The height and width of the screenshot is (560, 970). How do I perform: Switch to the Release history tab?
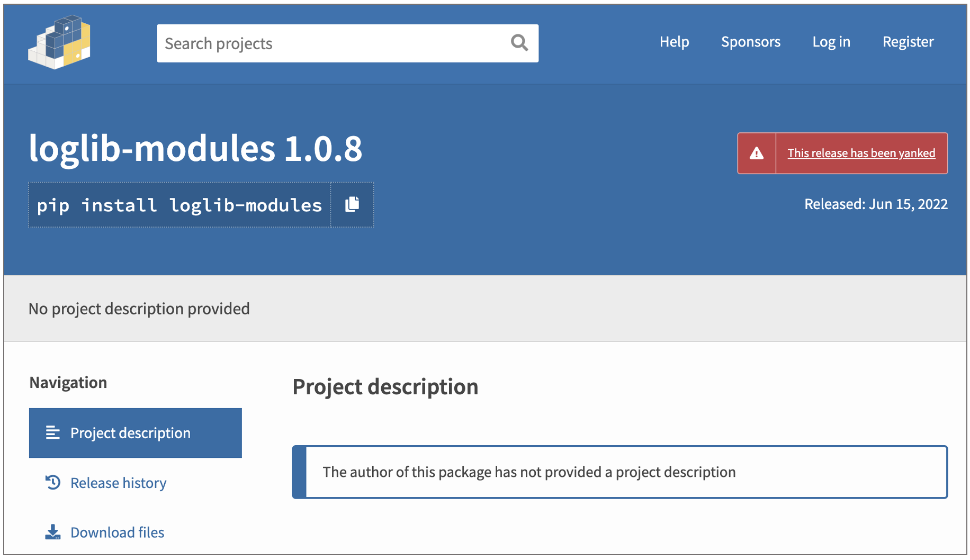[x=118, y=483]
